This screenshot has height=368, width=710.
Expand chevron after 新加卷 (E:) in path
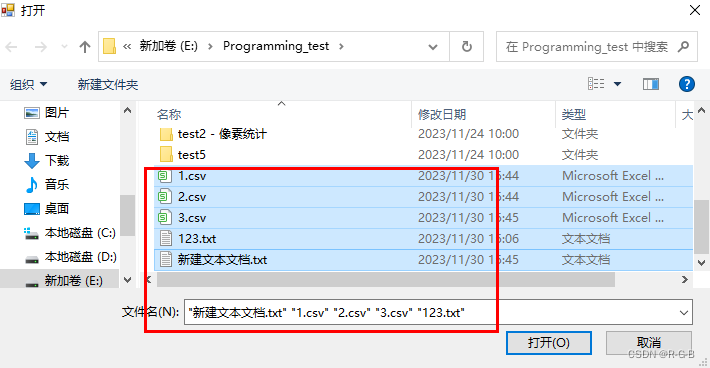point(210,46)
